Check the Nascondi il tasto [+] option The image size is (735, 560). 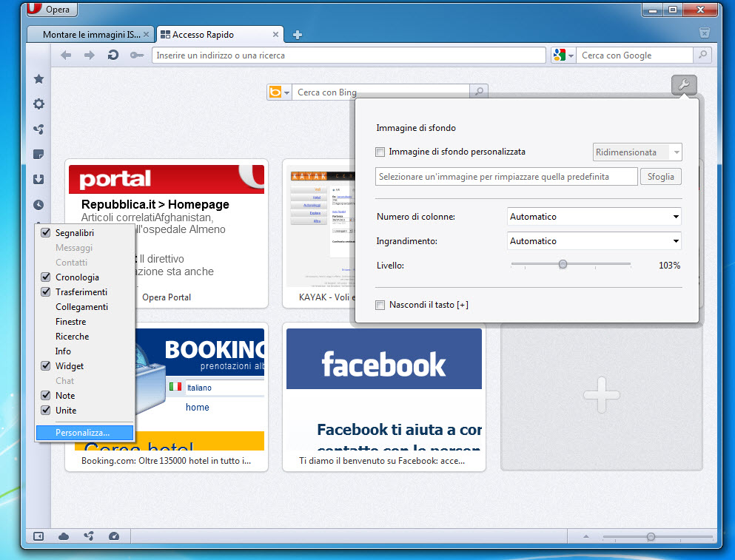click(380, 305)
